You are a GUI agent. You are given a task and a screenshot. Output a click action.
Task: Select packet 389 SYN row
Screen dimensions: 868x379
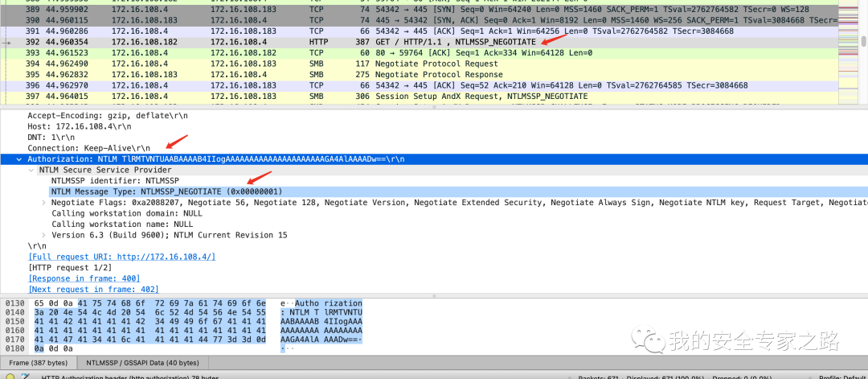pos(419,10)
